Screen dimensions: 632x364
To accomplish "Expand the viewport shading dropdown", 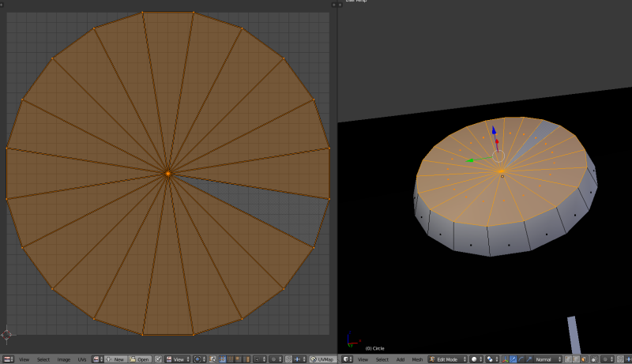I will click(476, 359).
